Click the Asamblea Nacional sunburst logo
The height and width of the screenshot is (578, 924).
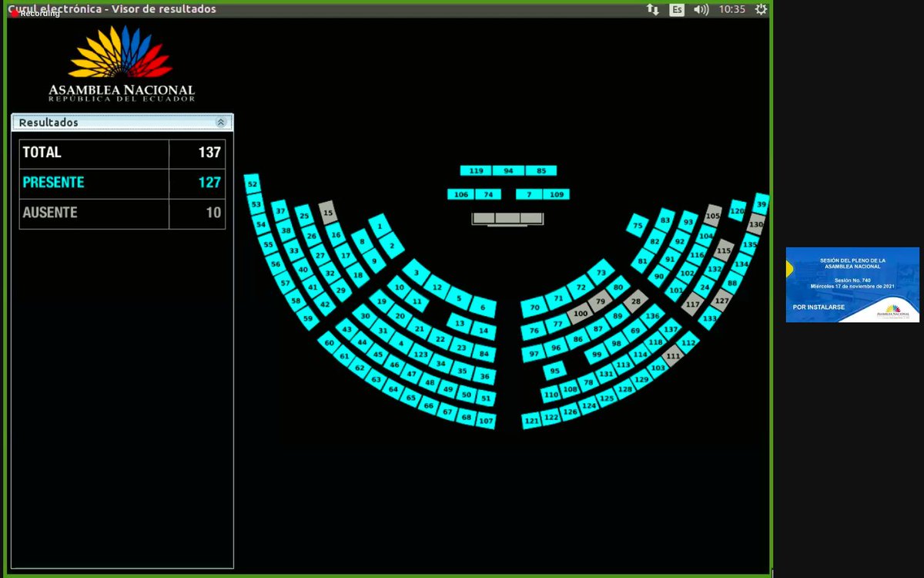(121, 51)
